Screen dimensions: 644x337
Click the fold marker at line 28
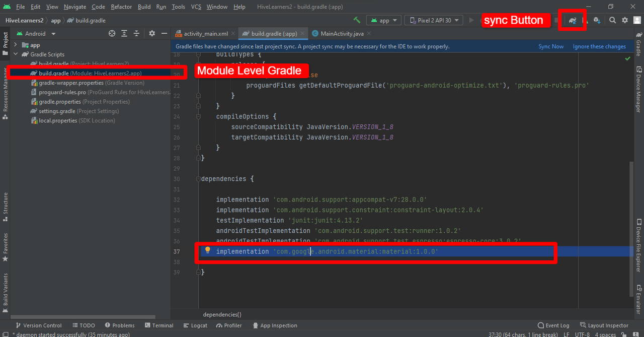(x=198, y=158)
